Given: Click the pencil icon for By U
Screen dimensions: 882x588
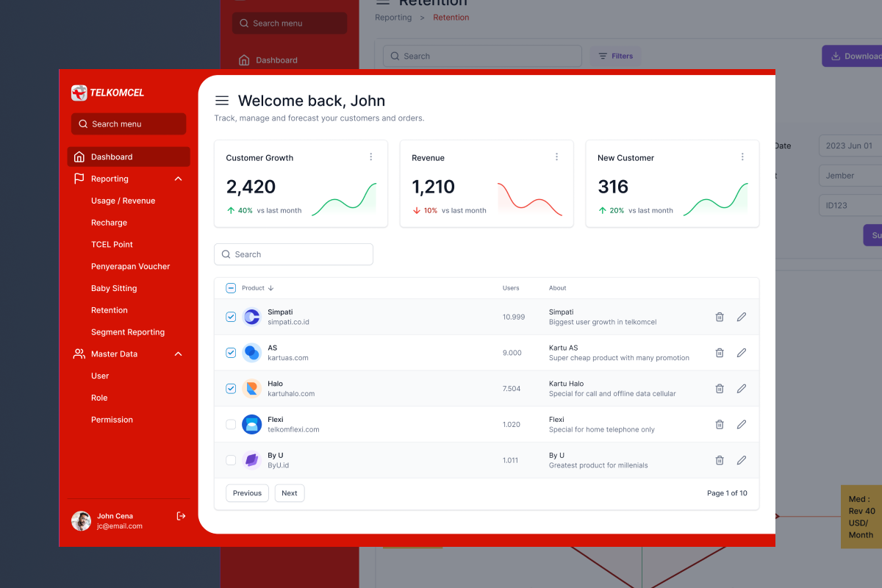Looking at the screenshot, I should tap(742, 460).
